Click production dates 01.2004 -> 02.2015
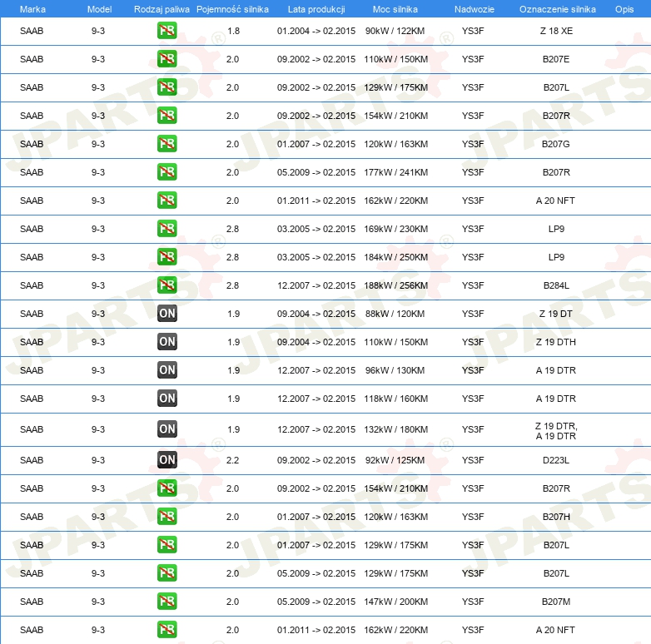651x644 pixels. [316, 31]
